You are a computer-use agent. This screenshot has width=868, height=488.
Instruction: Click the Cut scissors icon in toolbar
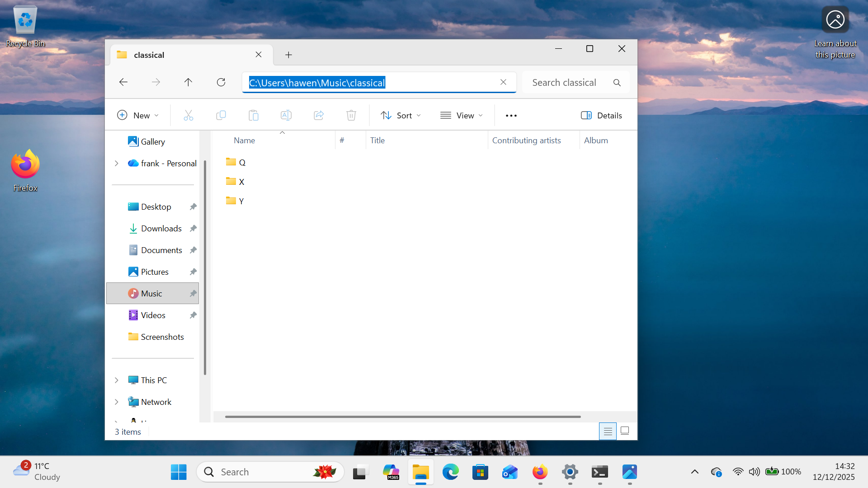(x=188, y=116)
